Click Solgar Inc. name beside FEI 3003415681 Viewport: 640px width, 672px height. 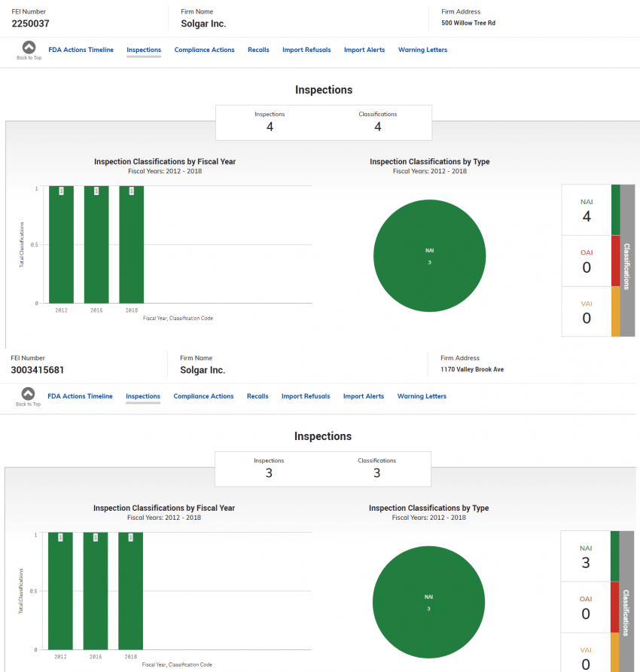pyautogui.click(x=203, y=370)
